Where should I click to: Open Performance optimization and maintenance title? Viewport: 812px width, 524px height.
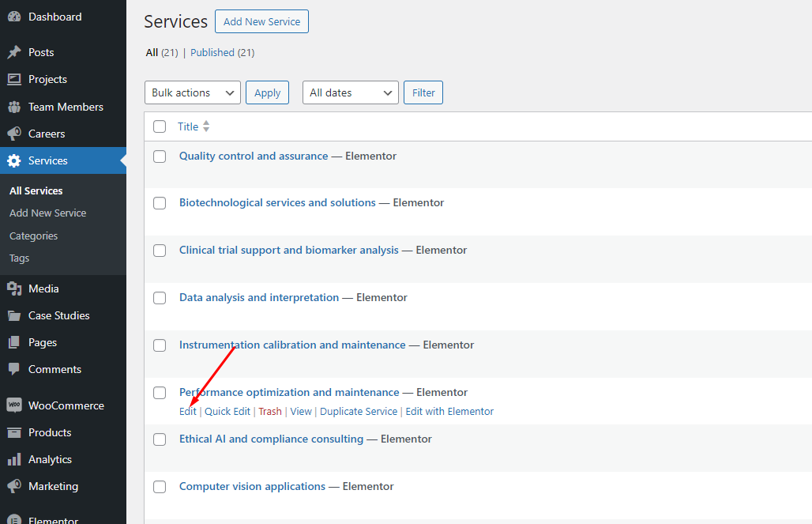point(289,392)
